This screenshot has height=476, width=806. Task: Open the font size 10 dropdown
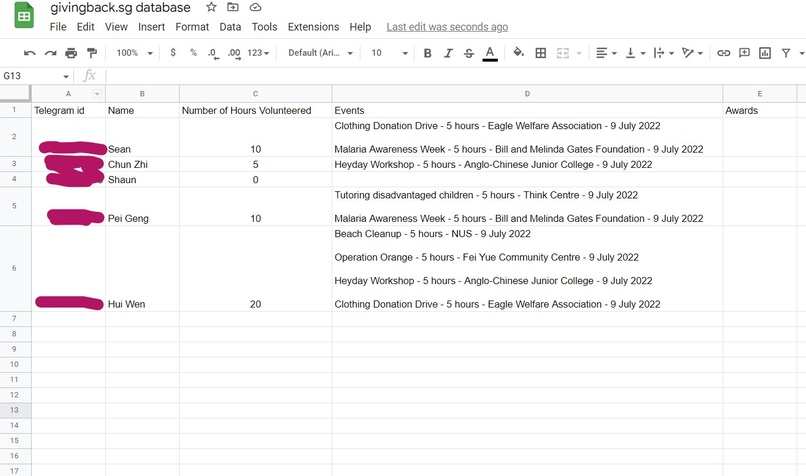(389, 53)
